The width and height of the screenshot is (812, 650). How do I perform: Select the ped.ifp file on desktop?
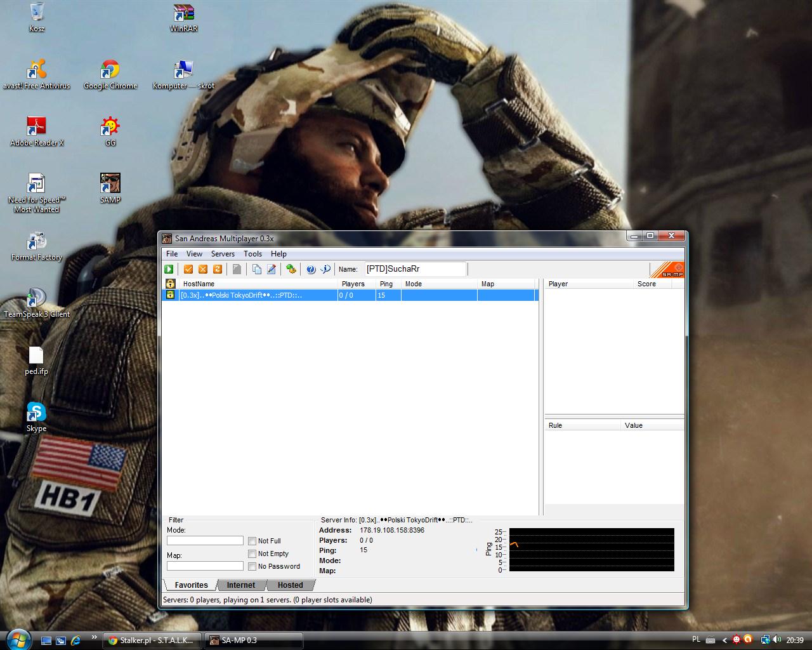point(37,360)
